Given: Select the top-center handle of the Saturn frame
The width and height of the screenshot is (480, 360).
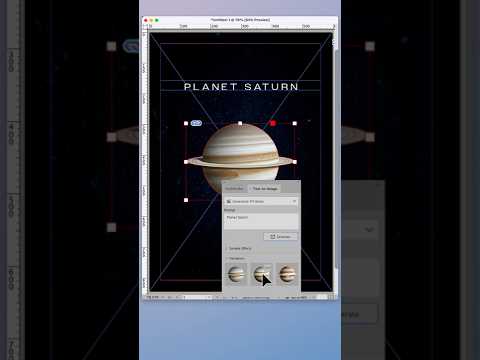Looking at the screenshot, I should (x=240, y=123).
